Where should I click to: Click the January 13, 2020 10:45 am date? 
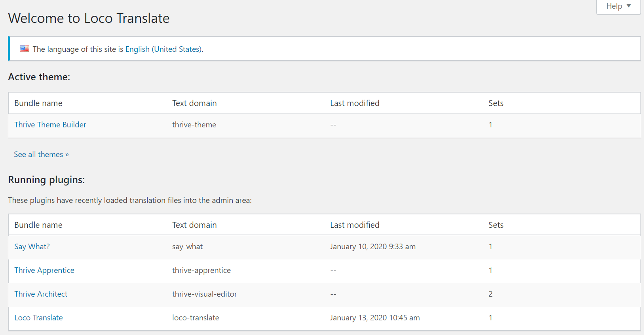point(375,318)
